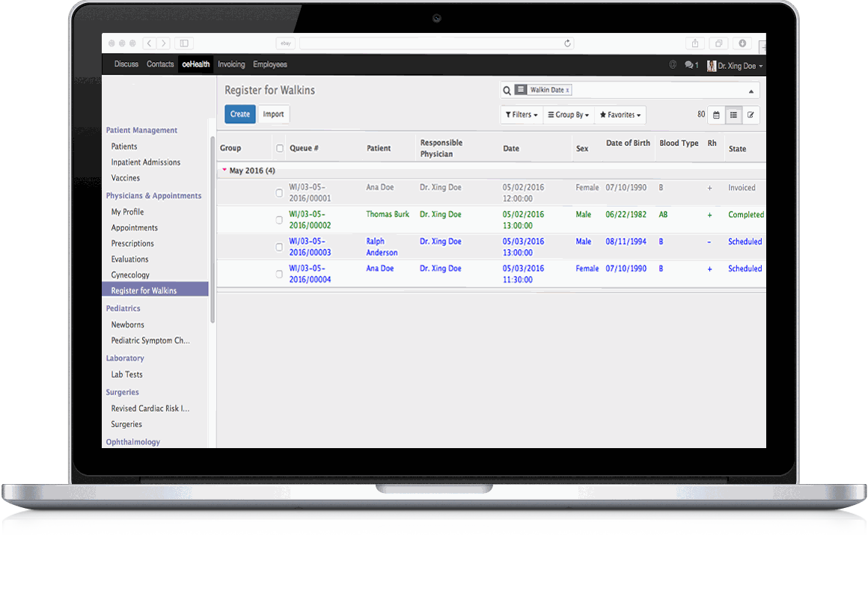This screenshot has height=594, width=868.
Task: Open My Profile sidebar item
Action: [127, 212]
